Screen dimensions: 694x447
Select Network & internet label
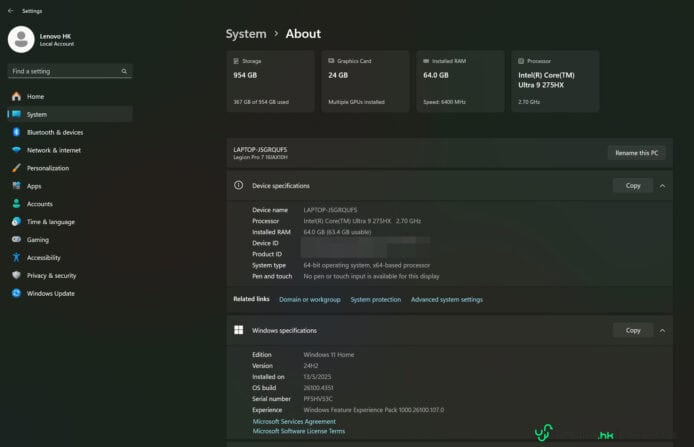tap(54, 150)
